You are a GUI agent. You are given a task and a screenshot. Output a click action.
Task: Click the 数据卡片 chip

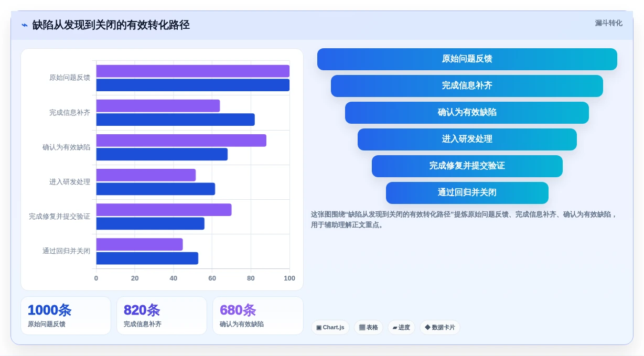coord(440,328)
